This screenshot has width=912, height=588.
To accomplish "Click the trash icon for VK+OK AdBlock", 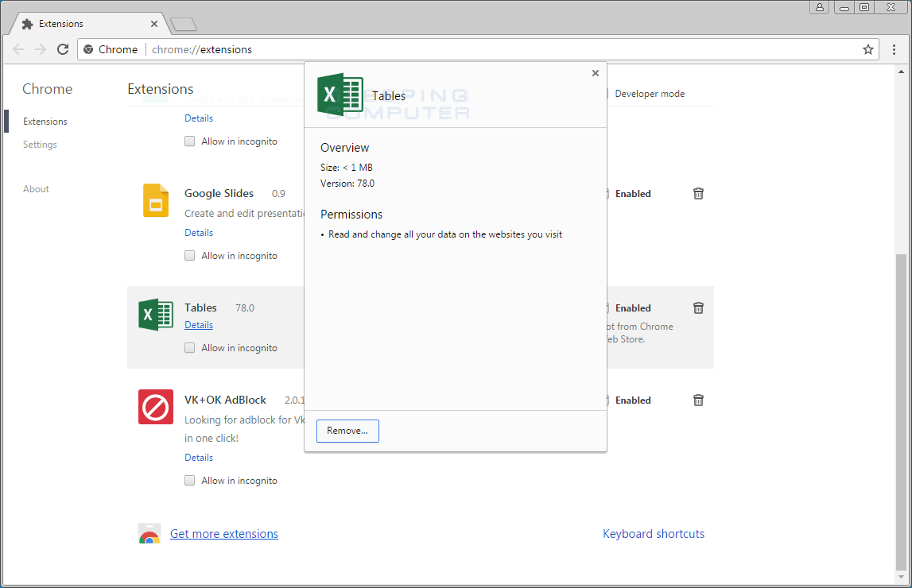I will click(x=698, y=400).
